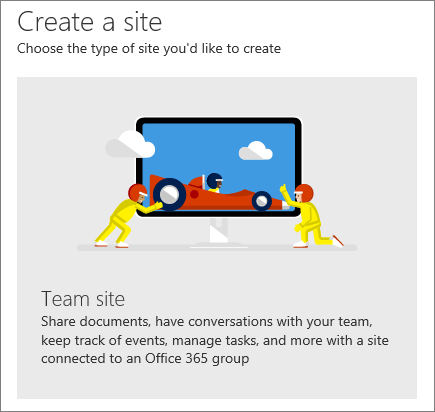
Task: Select the Team site card
Action: tap(217, 238)
